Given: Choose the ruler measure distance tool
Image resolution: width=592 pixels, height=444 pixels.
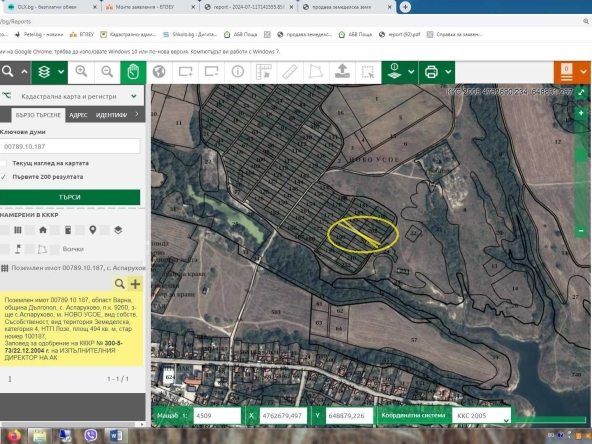Looking at the screenshot, I should point(290,72).
